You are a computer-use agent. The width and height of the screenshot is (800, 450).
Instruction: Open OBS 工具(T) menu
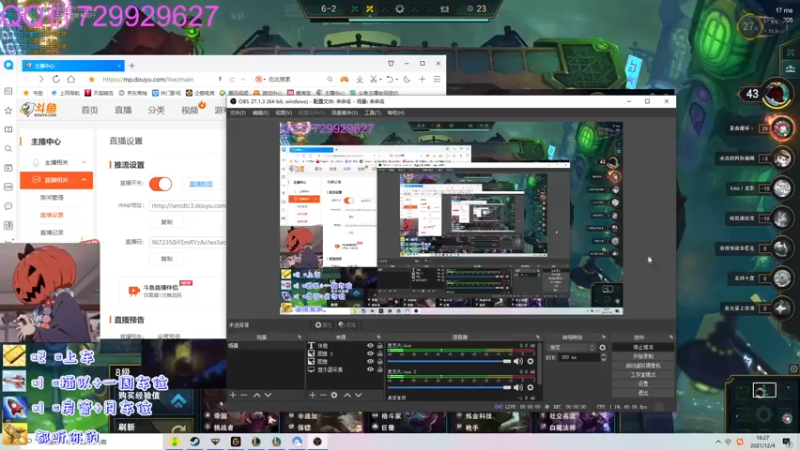[x=372, y=113]
